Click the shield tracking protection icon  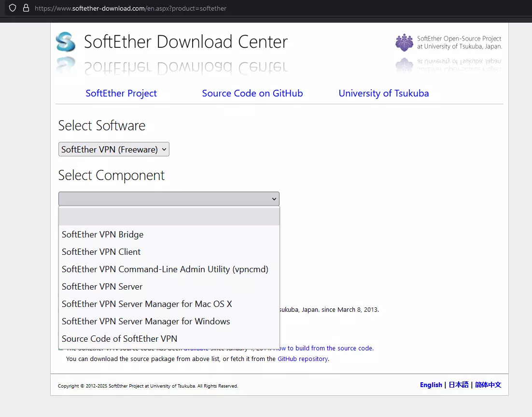point(13,8)
